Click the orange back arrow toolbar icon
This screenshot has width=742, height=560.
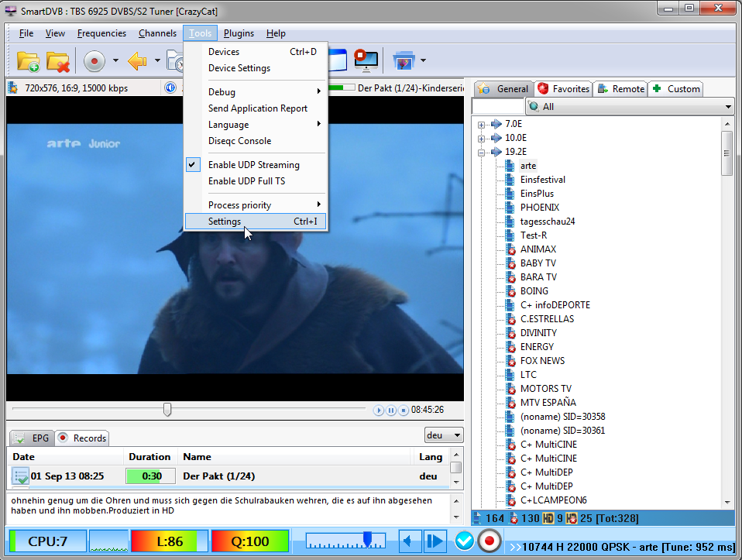coord(138,61)
